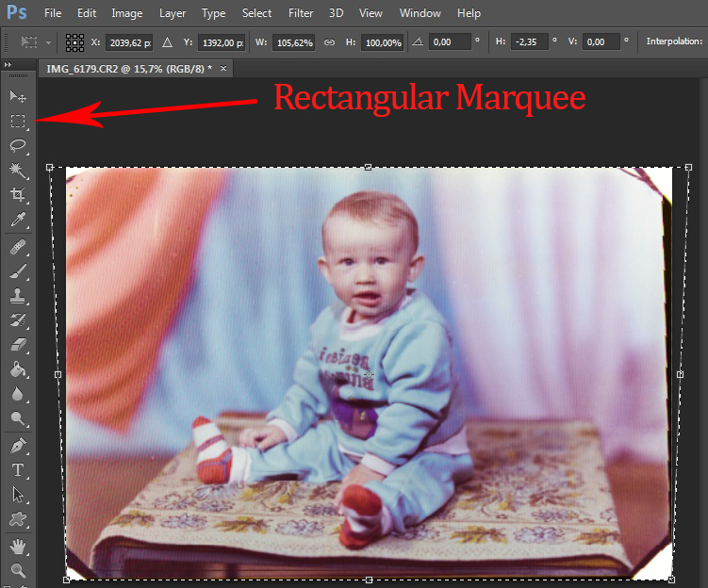The image size is (708, 588).
Task: Click the rotation angle field
Action: (450, 42)
